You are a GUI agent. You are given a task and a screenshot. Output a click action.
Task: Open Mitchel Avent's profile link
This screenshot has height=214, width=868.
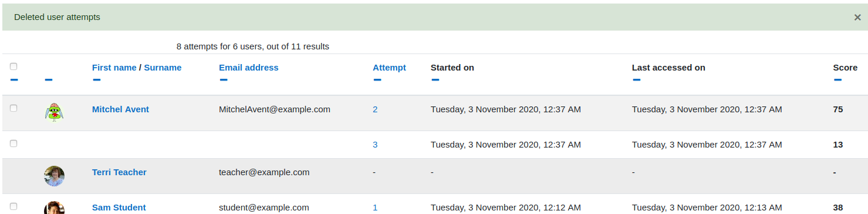120,109
